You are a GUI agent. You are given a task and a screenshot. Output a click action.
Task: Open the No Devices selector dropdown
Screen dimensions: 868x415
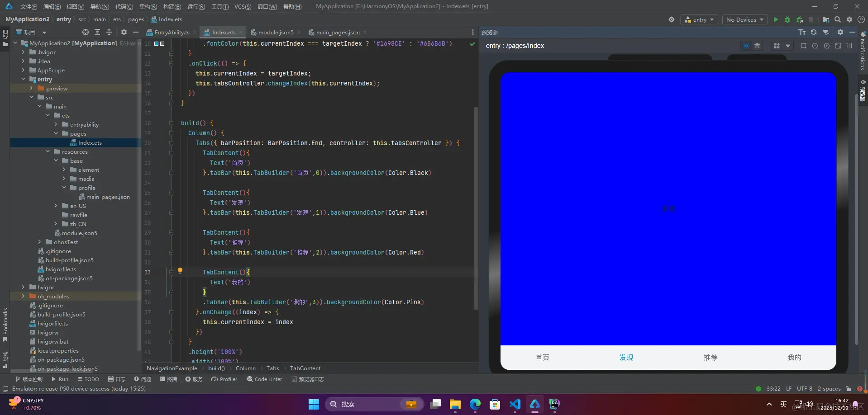click(x=744, y=19)
